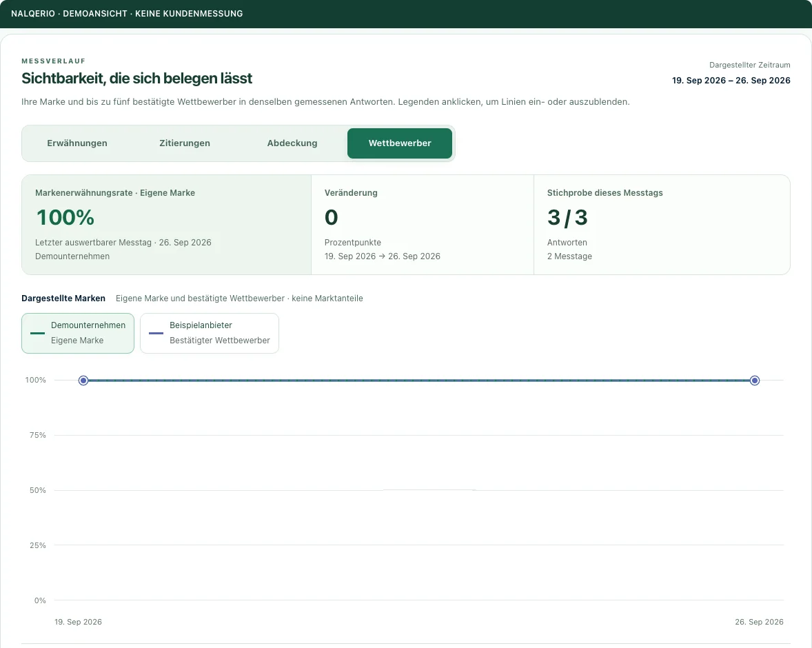Click the 50% y-axis label
812x648 pixels.
pos(38,490)
